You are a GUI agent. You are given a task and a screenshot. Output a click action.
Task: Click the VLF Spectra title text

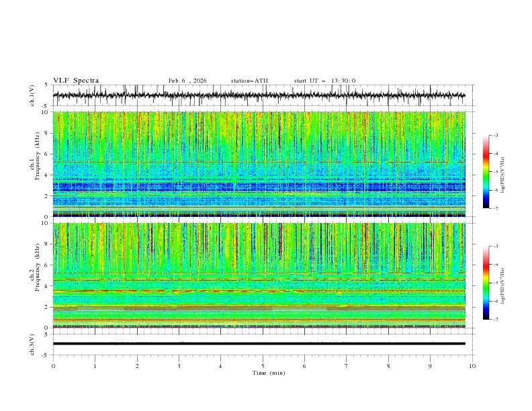76,81
